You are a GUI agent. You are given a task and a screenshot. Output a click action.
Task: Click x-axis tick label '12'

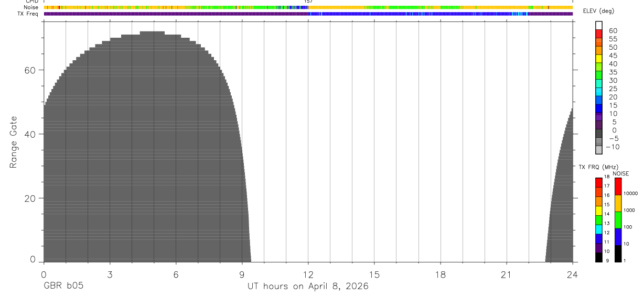point(308,274)
